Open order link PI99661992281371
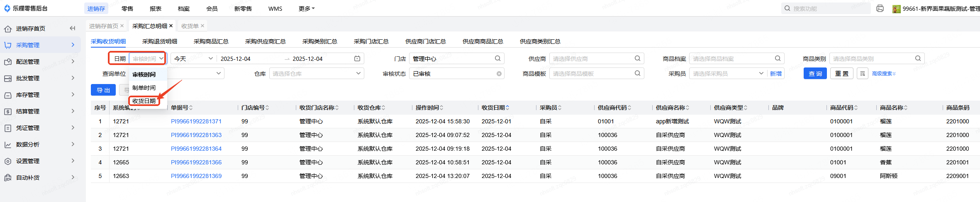Viewport: 980px width, 202px height. (x=196, y=121)
